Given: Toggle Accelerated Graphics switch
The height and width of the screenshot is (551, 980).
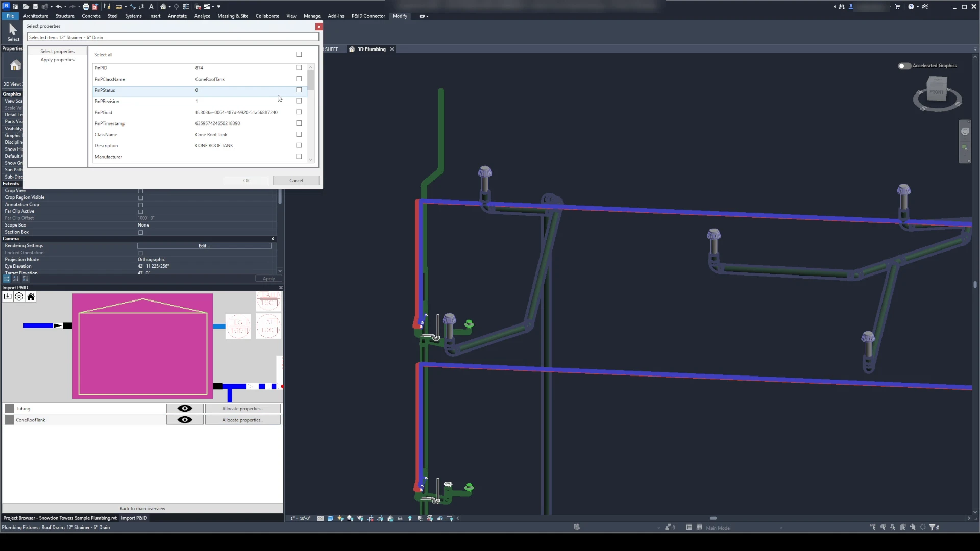Looking at the screenshot, I should (x=904, y=66).
